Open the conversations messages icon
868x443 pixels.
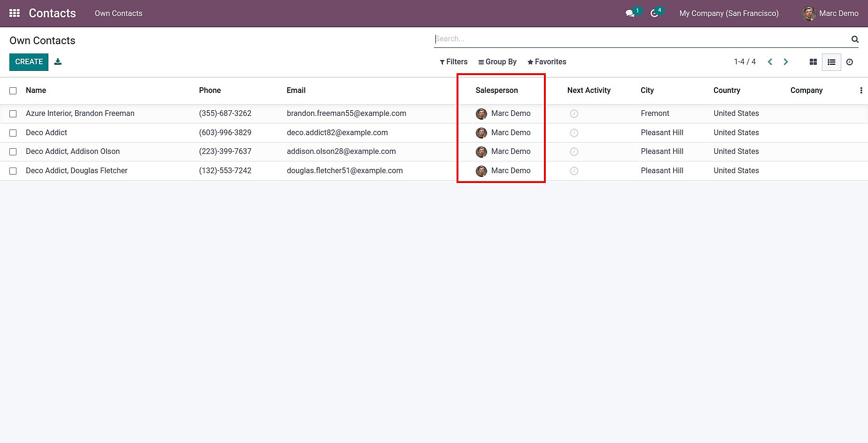coord(630,14)
